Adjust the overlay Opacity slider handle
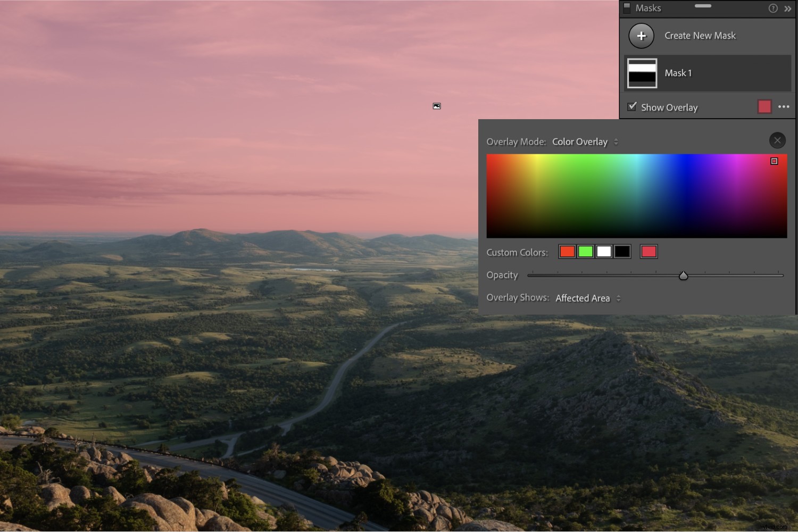798x532 pixels. click(x=684, y=276)
